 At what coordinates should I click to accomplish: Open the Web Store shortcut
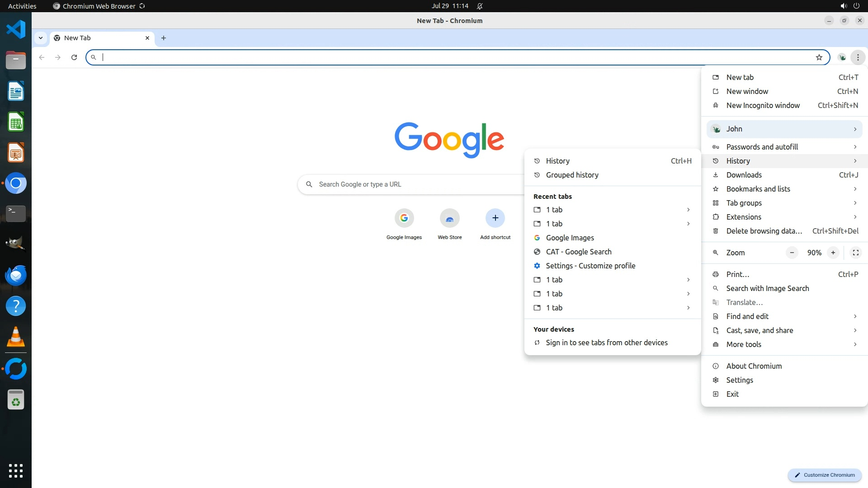tap(449, 218)
